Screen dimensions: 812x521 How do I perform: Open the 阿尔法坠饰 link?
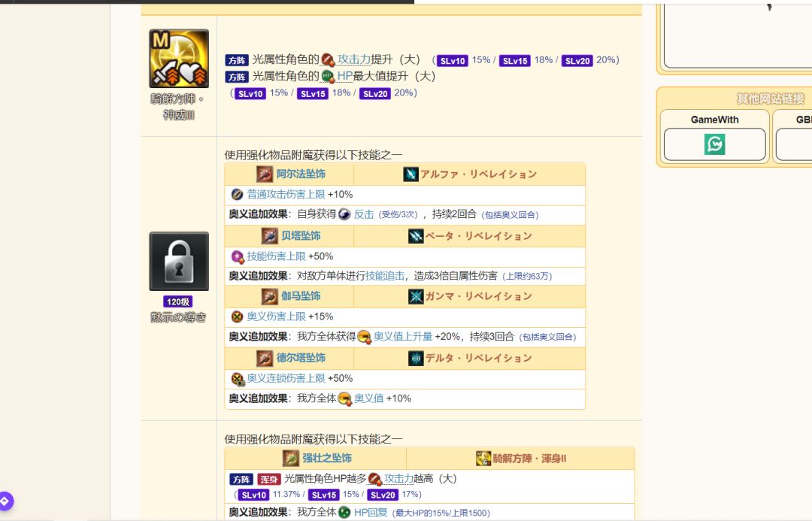[x=301, y=174]
